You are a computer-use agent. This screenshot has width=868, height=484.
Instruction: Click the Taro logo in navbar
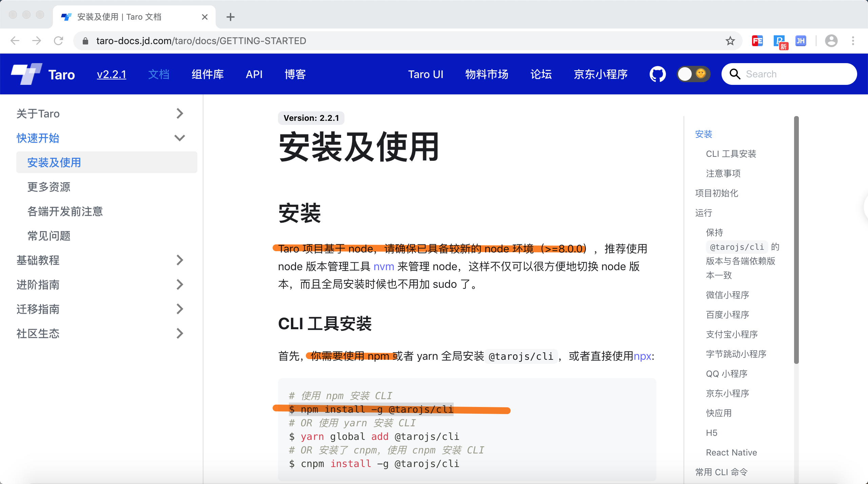[26, 74]
